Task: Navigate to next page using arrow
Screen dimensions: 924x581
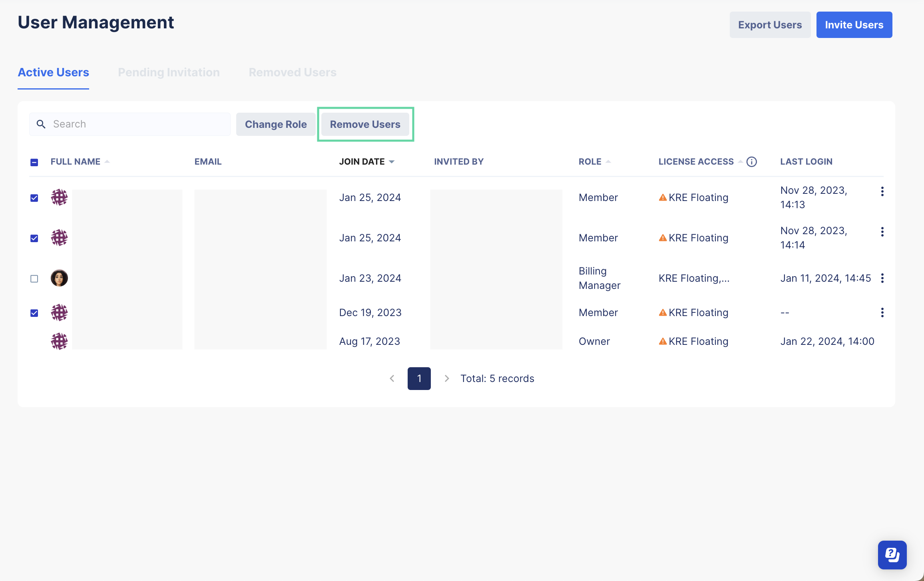Action: click(x=445, y=378)
